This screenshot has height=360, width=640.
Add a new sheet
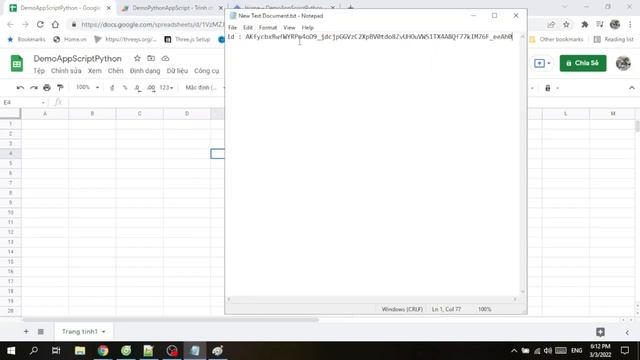click(26, 331)
